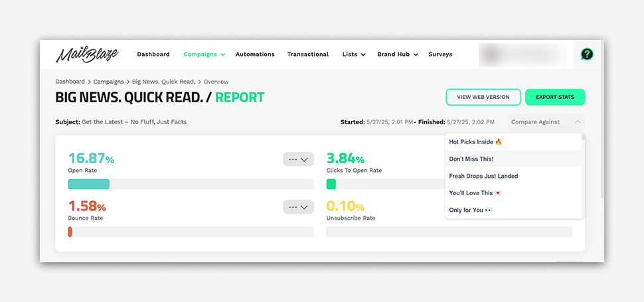Open the Surveys page
This screenshot has height=302, width=644.
pyautogui.click(x=440, y=54)
